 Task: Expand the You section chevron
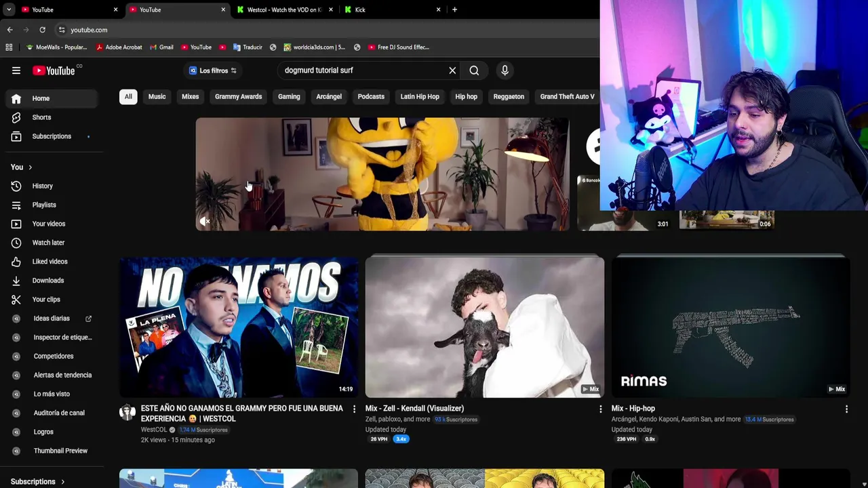[x=30, y=167]
